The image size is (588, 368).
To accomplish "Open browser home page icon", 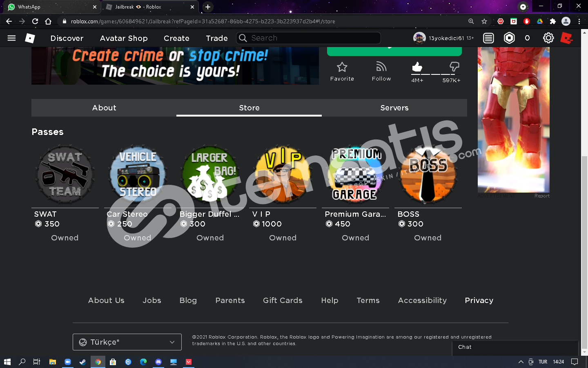I will click(x=48, y=21).
